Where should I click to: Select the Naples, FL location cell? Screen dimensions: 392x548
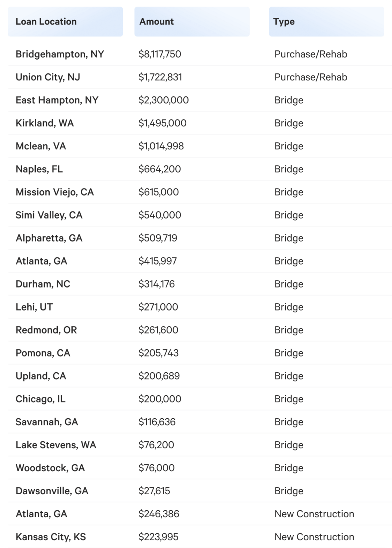point(39,169)
